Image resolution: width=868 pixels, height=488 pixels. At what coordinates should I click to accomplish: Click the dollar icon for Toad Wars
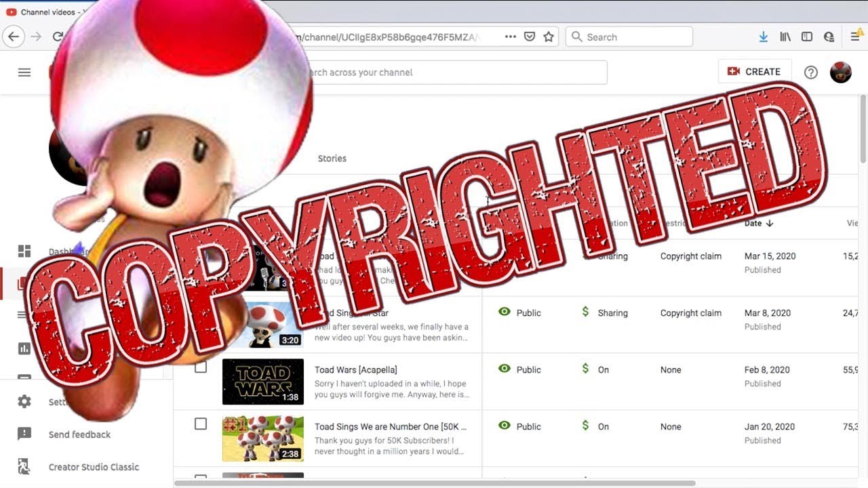point(585,369)
